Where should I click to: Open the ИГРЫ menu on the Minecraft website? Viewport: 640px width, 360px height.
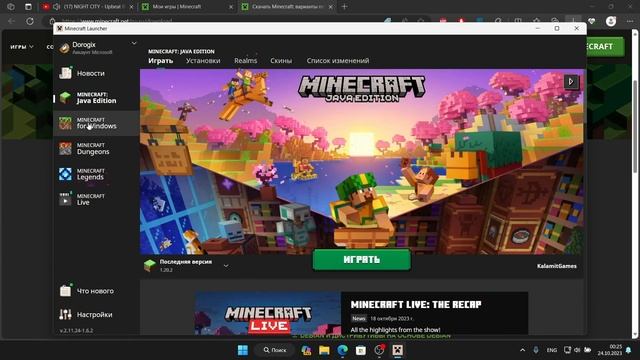[x=22, y=47]
